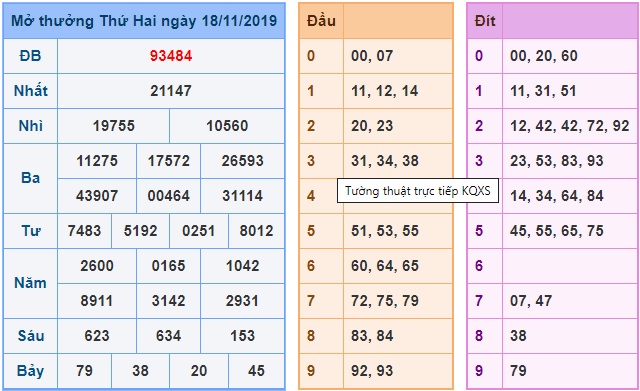This screenshot has width=640, height=391.
Task: Select Đầu row values '00, 07'
Action: coord(372,56)
